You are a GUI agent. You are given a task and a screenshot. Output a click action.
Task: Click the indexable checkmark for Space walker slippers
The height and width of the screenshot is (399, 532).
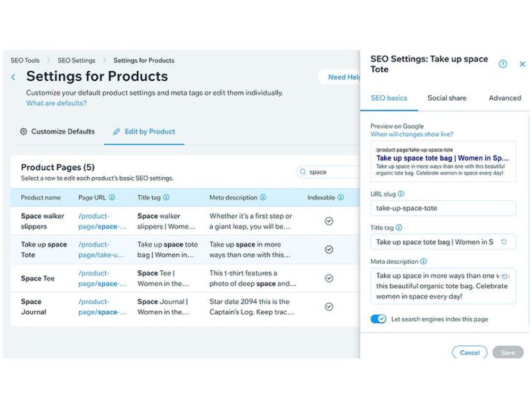click(329, 221)
